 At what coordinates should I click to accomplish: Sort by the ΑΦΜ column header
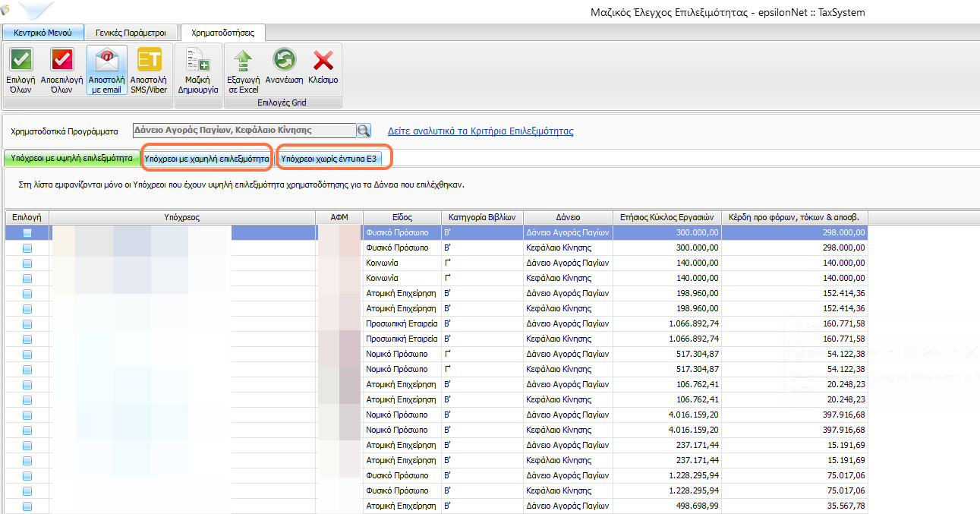[339, 217]
